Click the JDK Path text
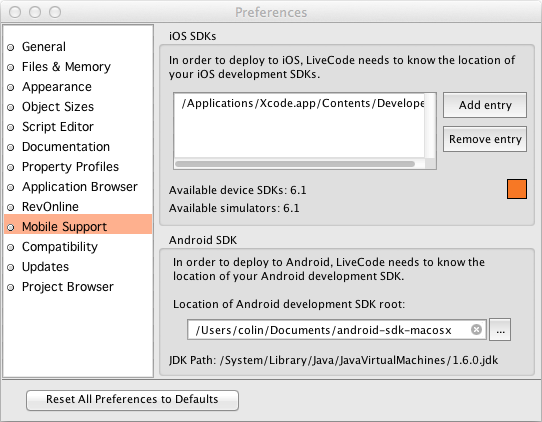 coord(333,360)
